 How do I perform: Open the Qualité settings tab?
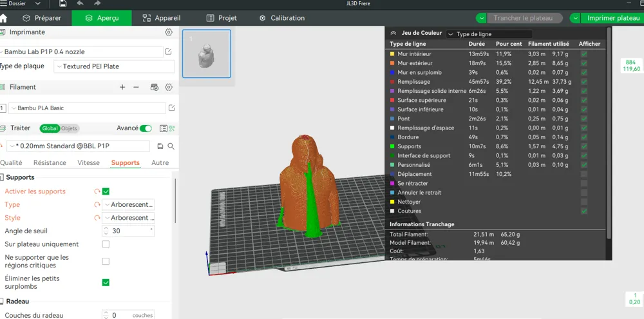tap(11, 163)
